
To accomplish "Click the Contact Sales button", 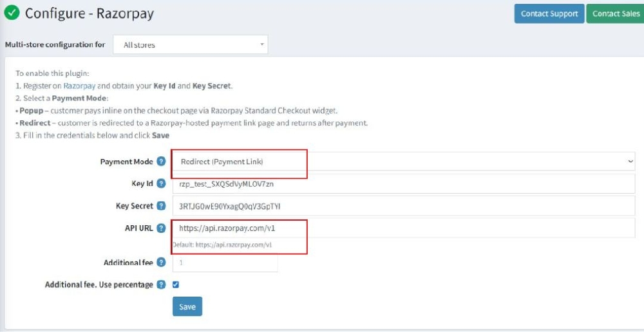I will click(x=616, y=14).
